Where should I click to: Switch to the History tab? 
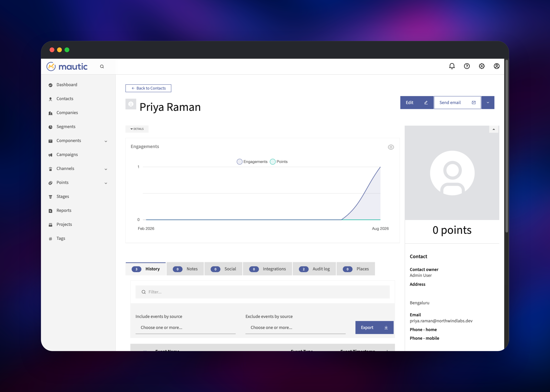point(146,269)
